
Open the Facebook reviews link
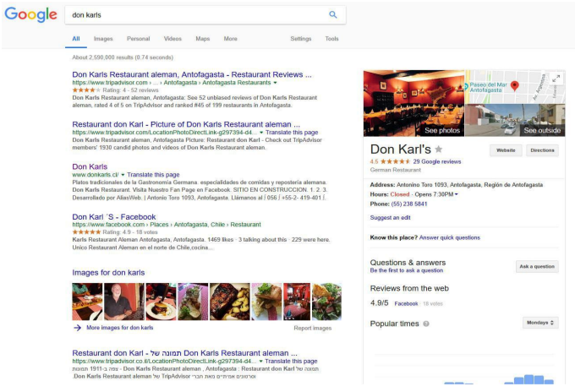coord(406,303)
